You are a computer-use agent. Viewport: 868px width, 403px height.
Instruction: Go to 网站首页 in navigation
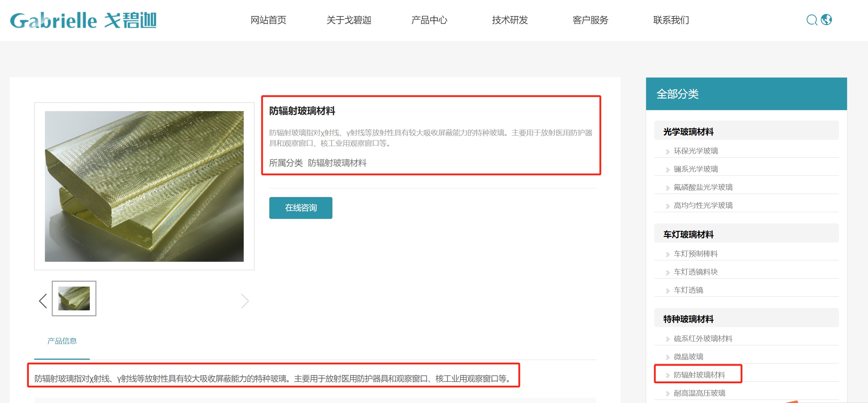click(268, 20)
